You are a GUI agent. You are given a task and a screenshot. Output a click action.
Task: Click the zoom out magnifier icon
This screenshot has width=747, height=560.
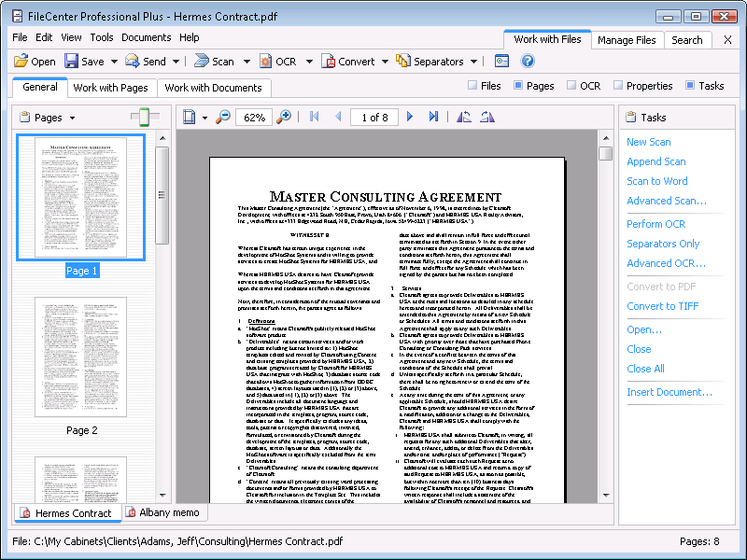pos(222,117)
